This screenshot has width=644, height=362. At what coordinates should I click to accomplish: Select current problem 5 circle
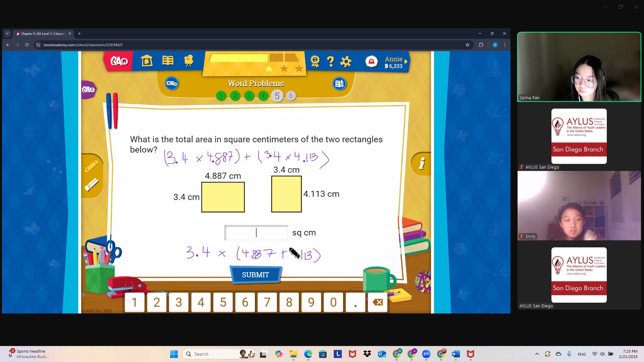coord(277,96)
